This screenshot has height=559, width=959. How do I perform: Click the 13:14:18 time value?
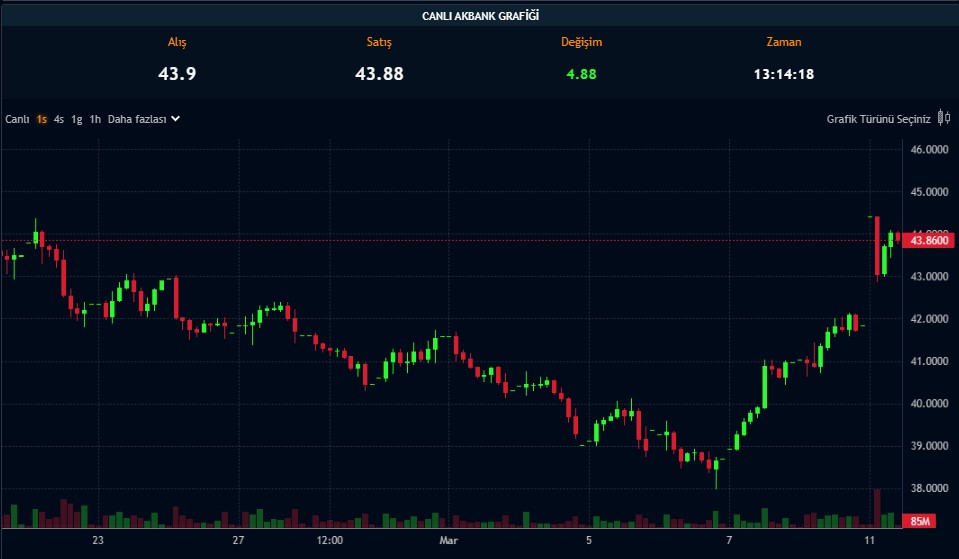(783, 73)
